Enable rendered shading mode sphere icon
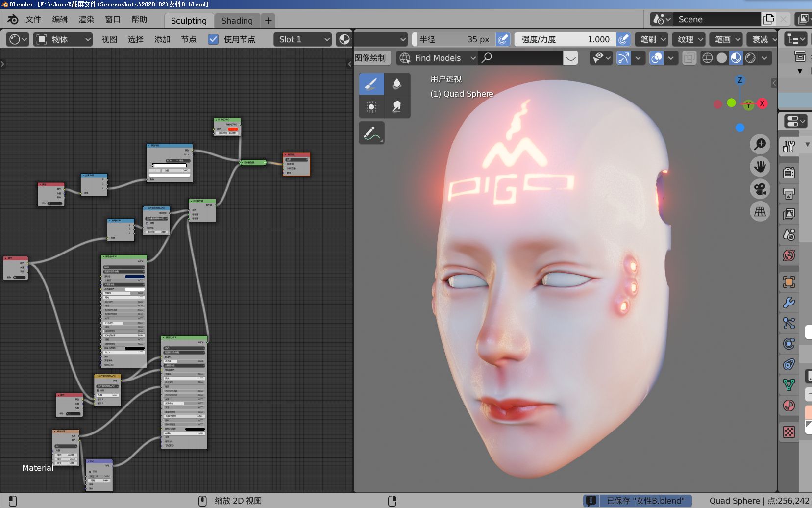 pos(750,58)
